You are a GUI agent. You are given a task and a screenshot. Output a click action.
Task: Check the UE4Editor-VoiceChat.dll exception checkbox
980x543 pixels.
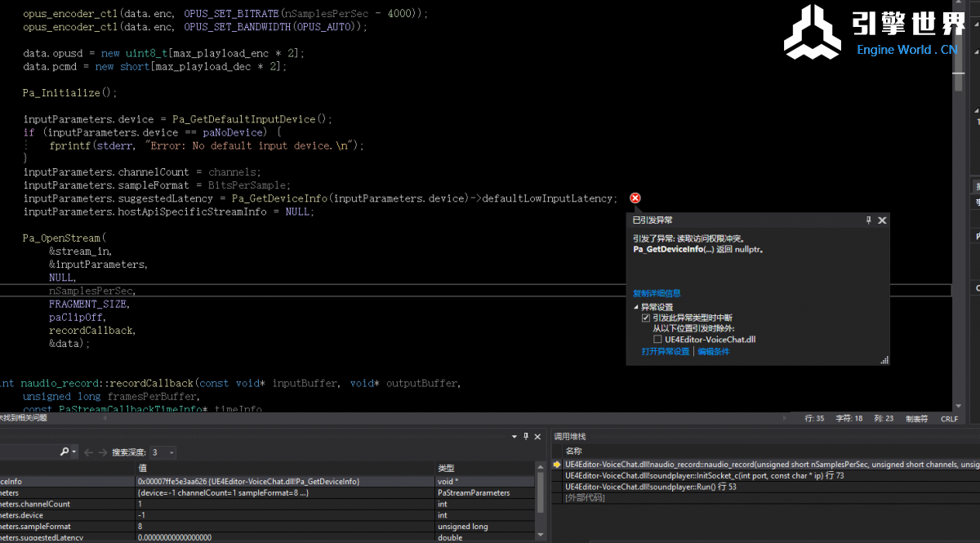point(657,339)
